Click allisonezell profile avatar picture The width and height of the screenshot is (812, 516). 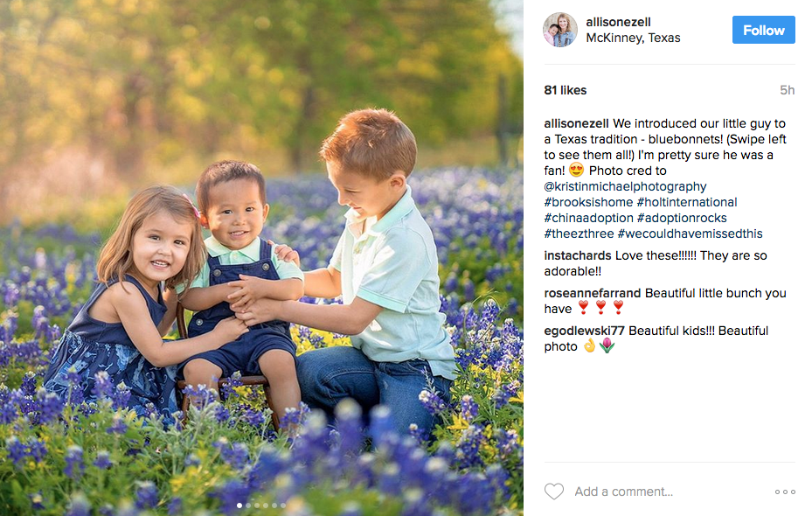[x=559, y=30]
